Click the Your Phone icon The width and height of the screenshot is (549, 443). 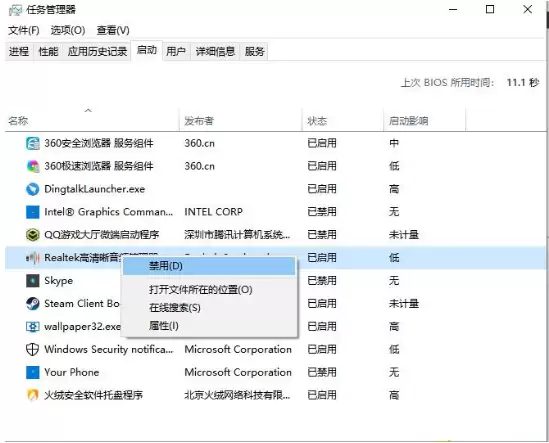[x=33, y=372]
